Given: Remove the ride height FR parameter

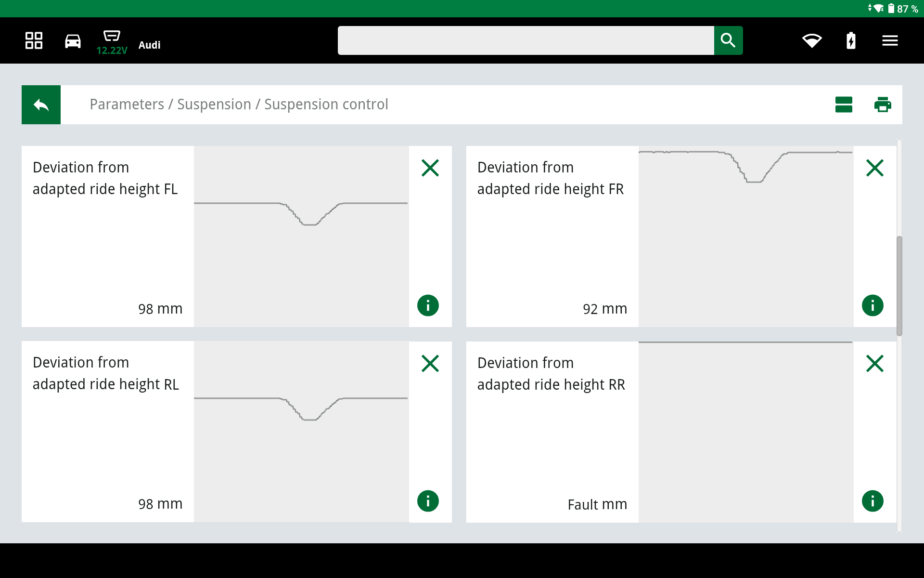Looking at the screenshot, I should [x=874, y=168].
